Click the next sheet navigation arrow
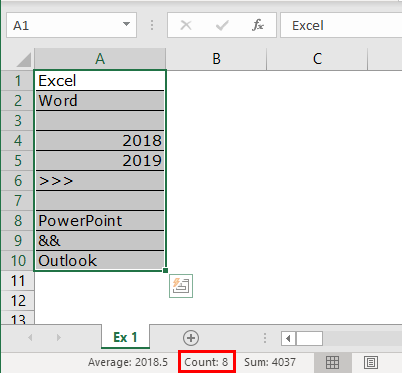Viewport: 402px width, 373px height. [x=59, y=338]
